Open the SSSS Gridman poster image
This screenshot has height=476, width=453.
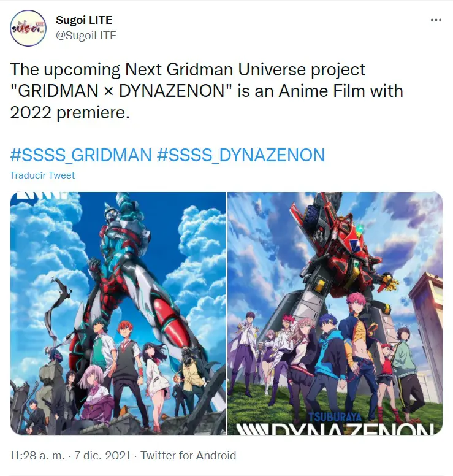pos(118,313)
